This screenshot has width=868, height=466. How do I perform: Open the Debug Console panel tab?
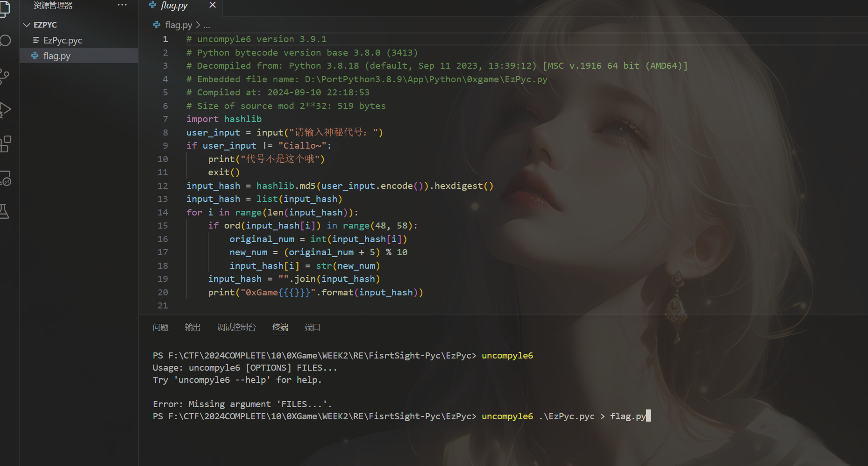click(236, 327)
